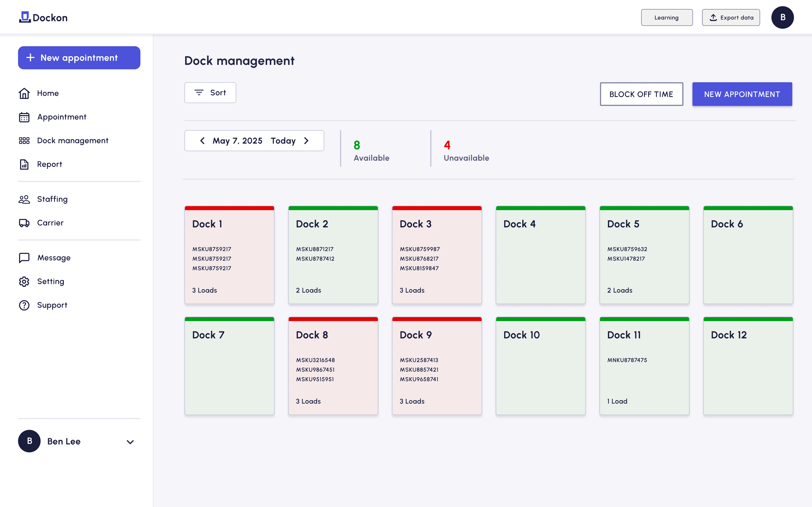Viewport: 812px width, 507px height.
Task: Click the Message chat bubble icon
Action: [24, 258]
